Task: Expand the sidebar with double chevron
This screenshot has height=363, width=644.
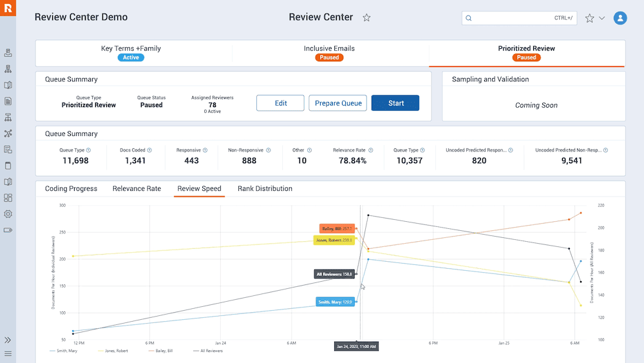Action: pos(8,340)
